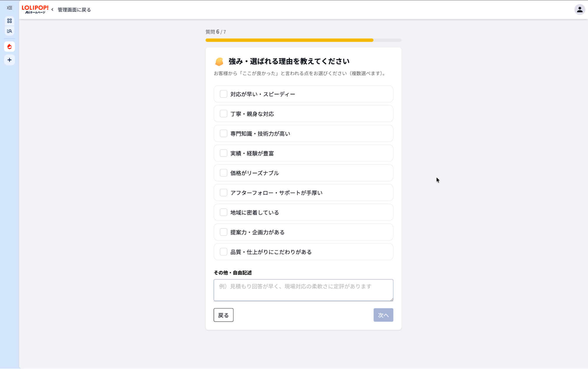The width and height of the screenshot is (588, 369).
Task: Click the plus add icon in sidebar
Action: pos(9,60)
